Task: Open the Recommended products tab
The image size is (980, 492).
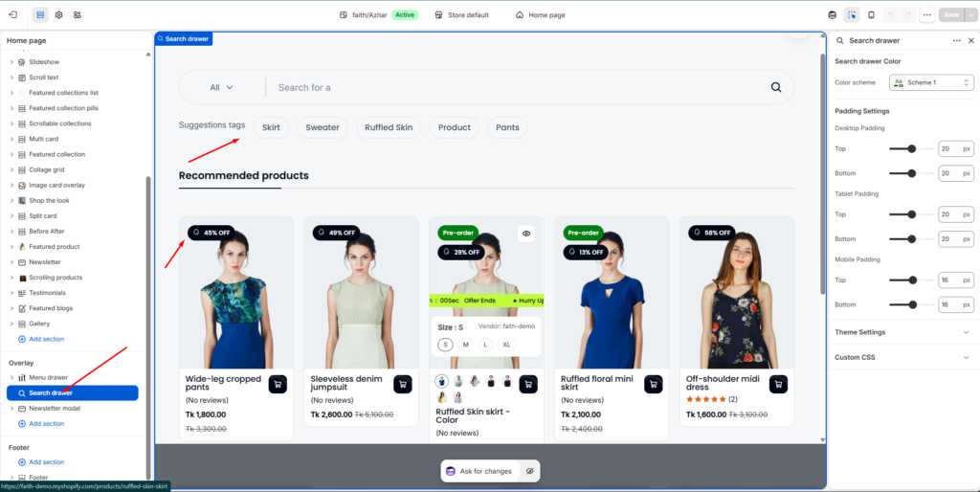Action: [244, 176]
